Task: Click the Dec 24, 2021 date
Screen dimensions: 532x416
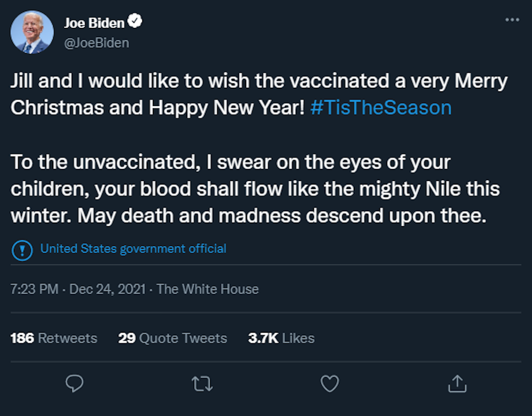Action: tap(108, 289)
